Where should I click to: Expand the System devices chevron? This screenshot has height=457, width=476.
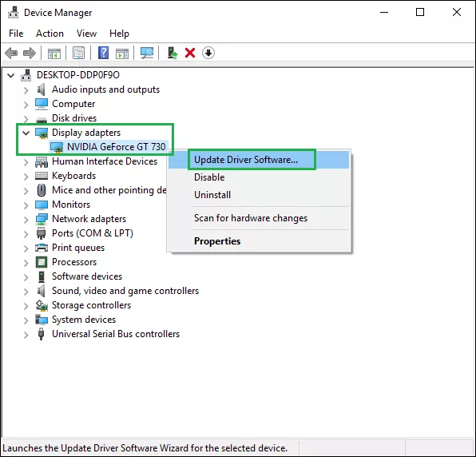click(x=26, y=320)
